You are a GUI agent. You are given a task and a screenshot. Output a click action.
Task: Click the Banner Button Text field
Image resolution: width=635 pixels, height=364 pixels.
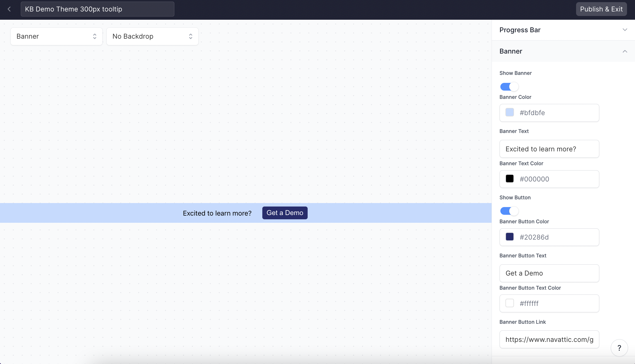(549, 273)
